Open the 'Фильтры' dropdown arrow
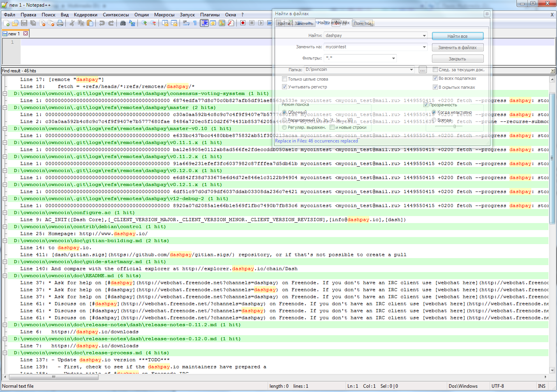 click(393, 58)
